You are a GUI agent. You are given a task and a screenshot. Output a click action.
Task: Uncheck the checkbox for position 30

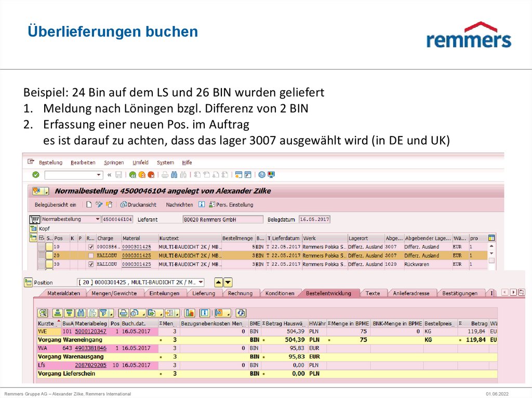point(91,264)
